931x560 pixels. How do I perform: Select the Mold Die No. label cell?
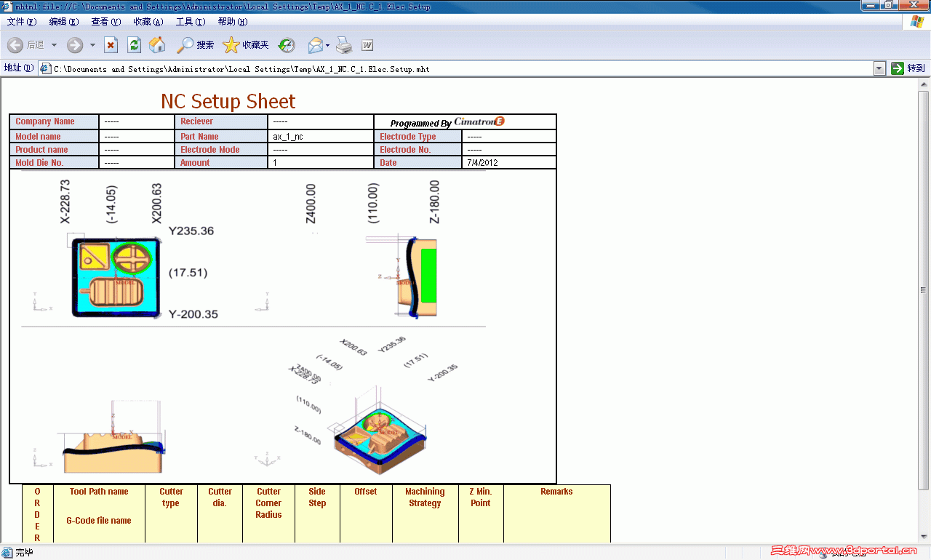[54, 163]
